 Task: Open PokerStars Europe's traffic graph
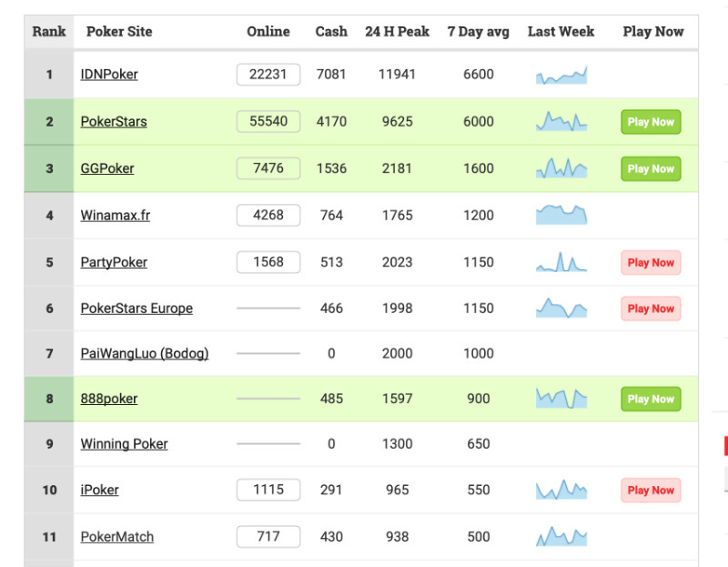[561, 308]
